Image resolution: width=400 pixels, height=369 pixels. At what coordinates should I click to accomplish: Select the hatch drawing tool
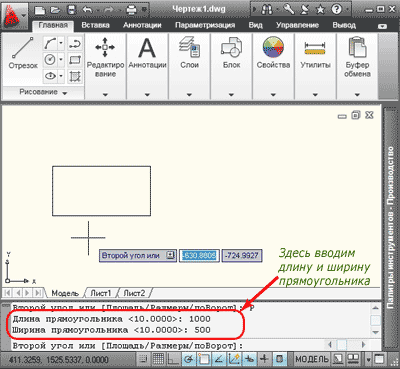tap(75, 76)
